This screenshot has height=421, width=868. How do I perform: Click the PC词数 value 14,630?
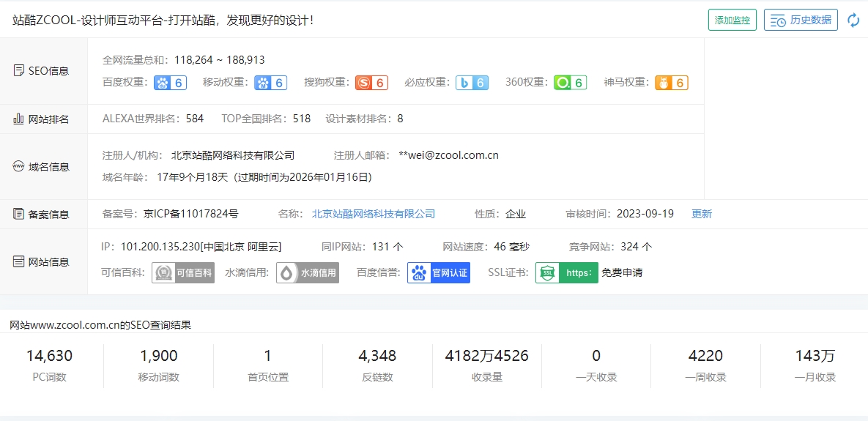point(49,356)
